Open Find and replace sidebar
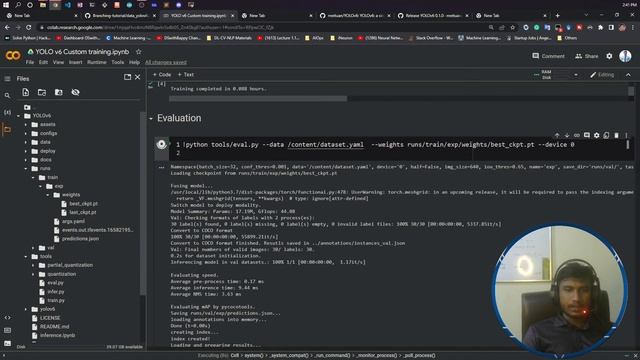The width and height of the screenshot is (640, 360). (x=7, y=96)
